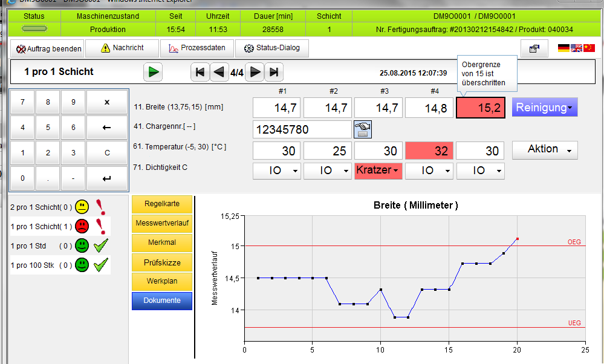Click red last data point on chart

click(518, 239)
